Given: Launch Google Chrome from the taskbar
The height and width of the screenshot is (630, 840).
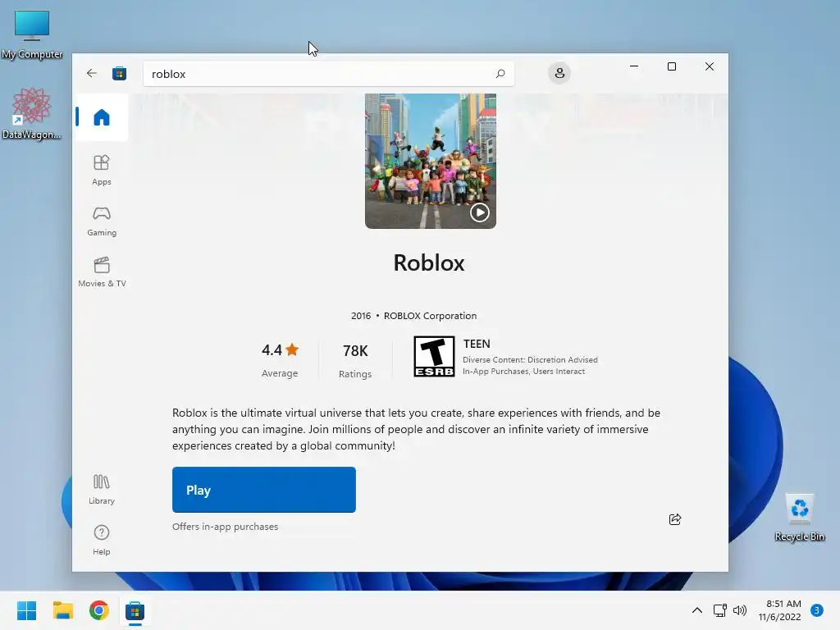Looking at the screenshot, I should [98, 610].
